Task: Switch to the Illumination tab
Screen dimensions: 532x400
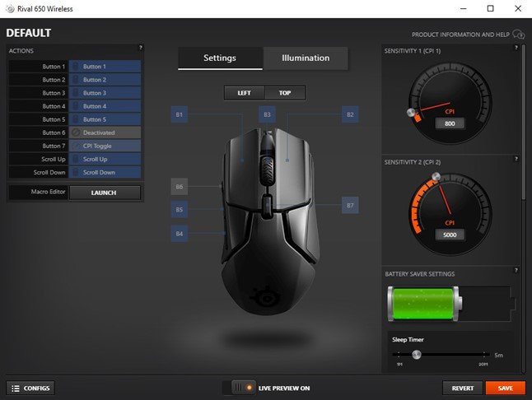Action: [x=306, y=58]
